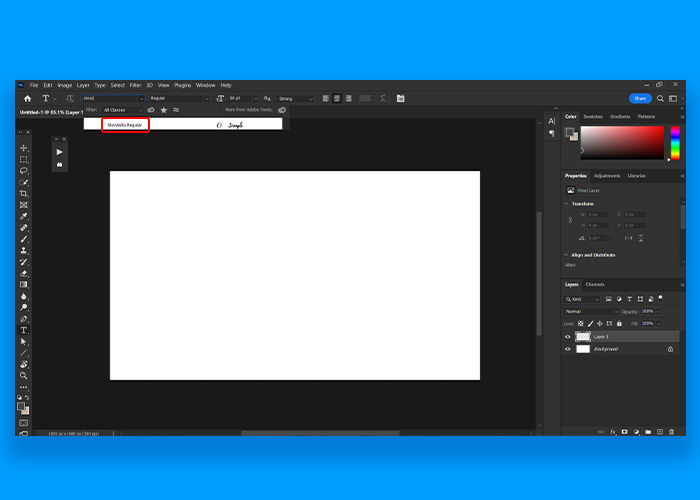Open the Plugins menu
Screen dimensions: 700x500
pyautogui.click(x=183, y=85)
